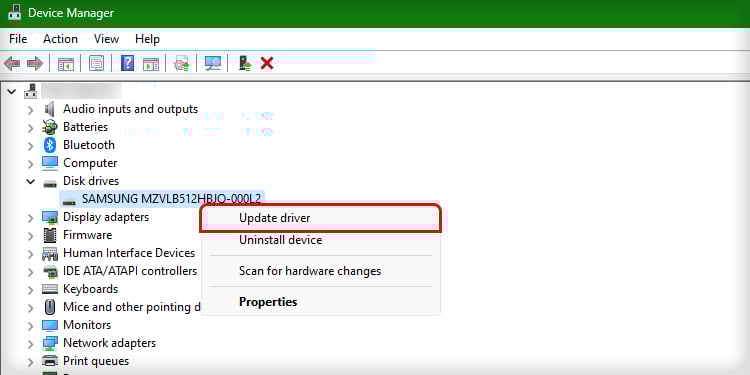
Task: Click the Print queues printer icon
Action: [50, 361]
